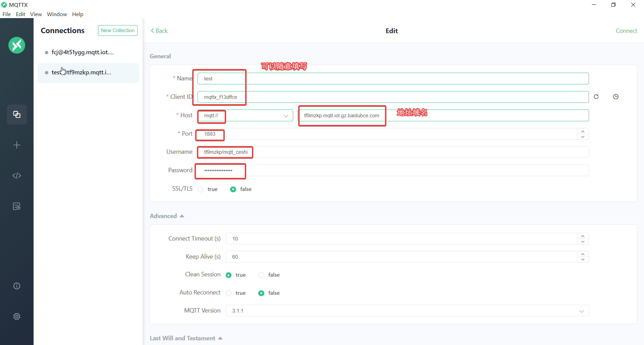
Task: Increase Keep Alive with up arrow
Action: (x=583, y=254)
